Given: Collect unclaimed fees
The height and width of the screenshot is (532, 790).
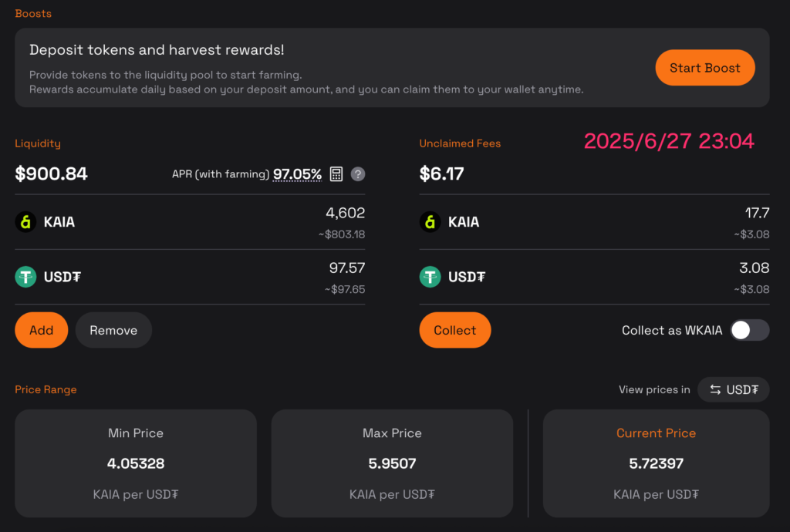Looking at the screenshot, I should [455, 330].
